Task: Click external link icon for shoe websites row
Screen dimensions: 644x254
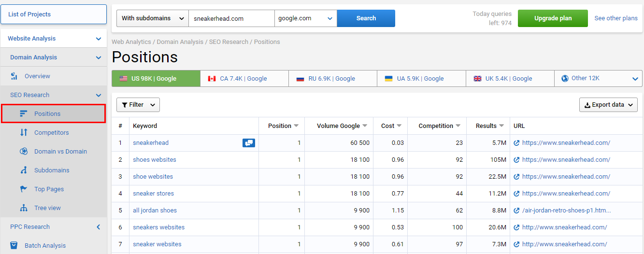Action: 516,177
